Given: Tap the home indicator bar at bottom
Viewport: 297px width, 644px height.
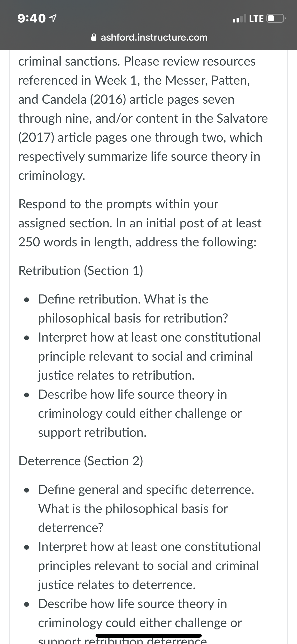Looking at the screenshot, I should click(149, 636).
